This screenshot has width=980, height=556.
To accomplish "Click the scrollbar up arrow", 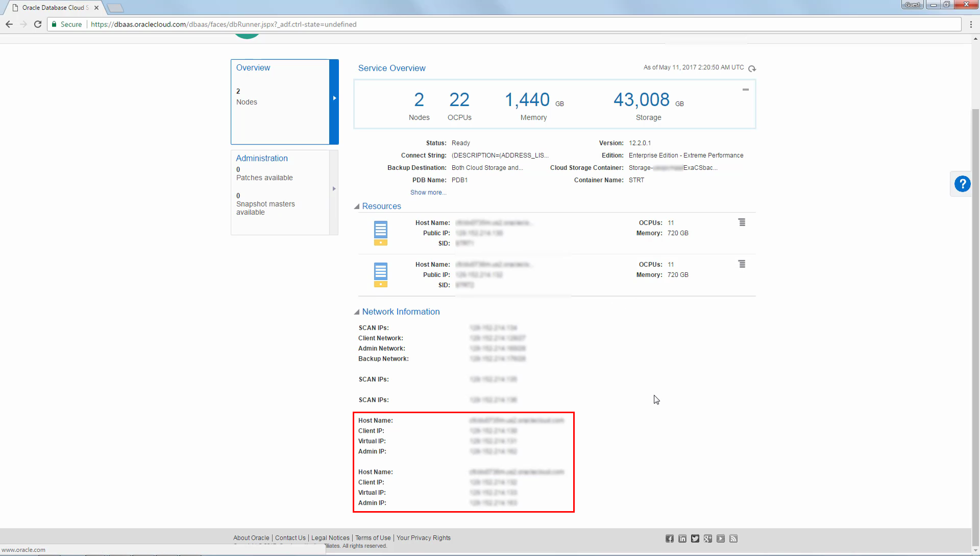I will (975, 39).
